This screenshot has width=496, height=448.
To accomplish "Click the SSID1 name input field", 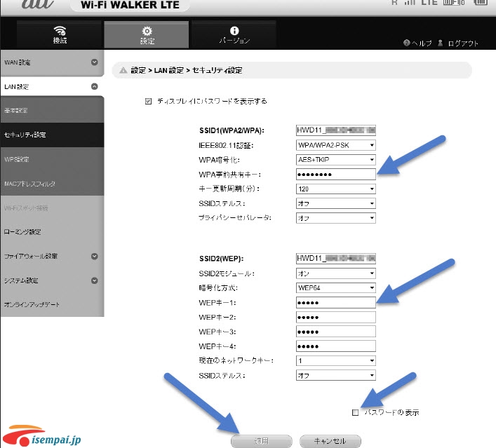I will tap(335, 130).
